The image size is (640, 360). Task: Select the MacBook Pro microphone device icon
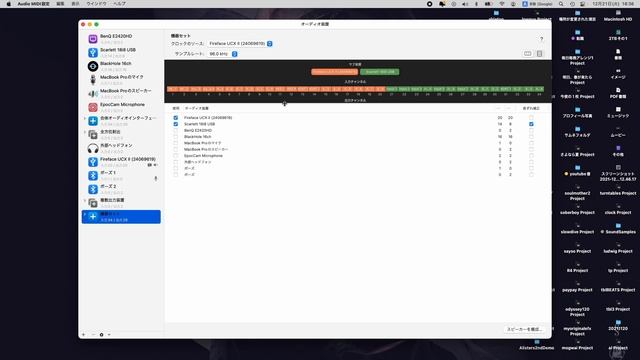click(93, 80)
